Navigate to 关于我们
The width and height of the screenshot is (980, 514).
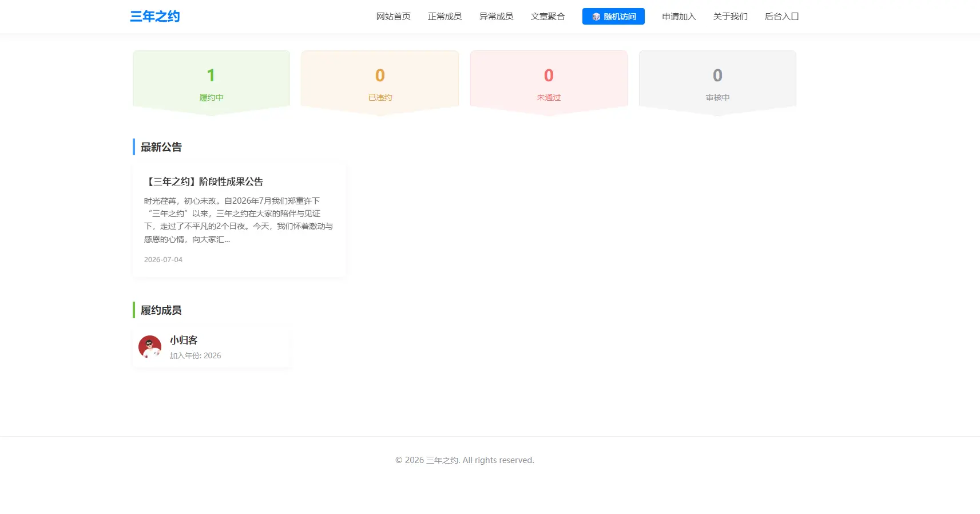(731, 17)
